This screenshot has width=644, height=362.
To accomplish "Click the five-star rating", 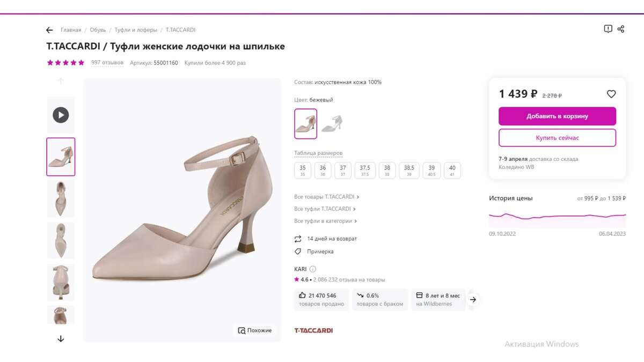I will click(65, 63).
